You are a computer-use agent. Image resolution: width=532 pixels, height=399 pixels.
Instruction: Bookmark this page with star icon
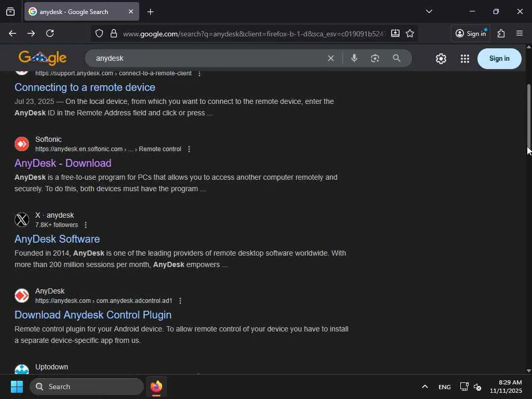[x=410, y=33]
